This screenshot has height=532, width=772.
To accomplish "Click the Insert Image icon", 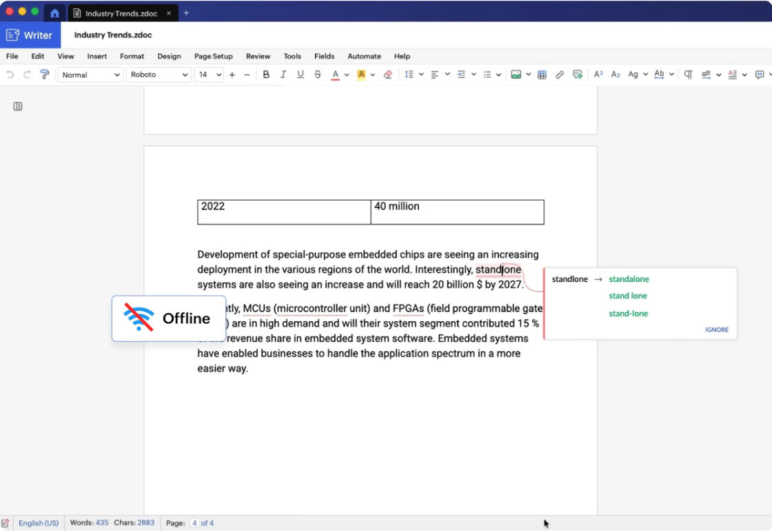I will pos(516,75).
